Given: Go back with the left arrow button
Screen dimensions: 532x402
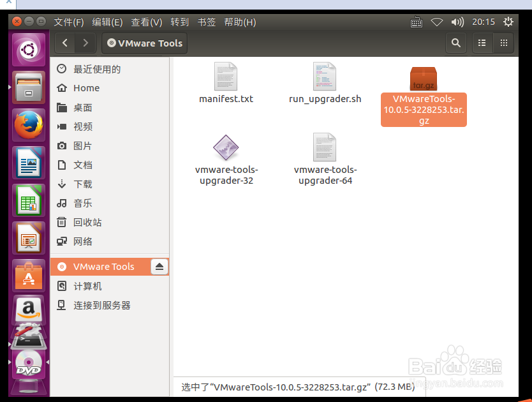Looking at the screenshot, I should pyautogui.click(x=65, y=43).
